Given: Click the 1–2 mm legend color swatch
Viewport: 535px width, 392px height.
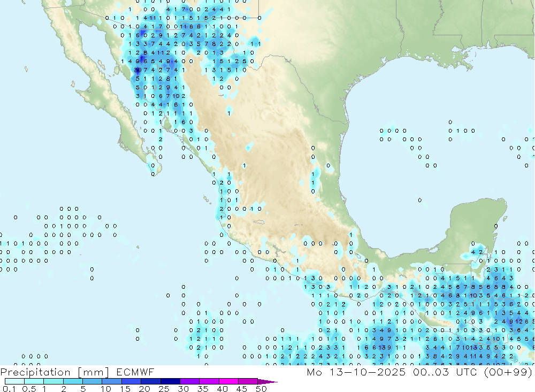Looking at the screenshot, I should pos(53,381).
